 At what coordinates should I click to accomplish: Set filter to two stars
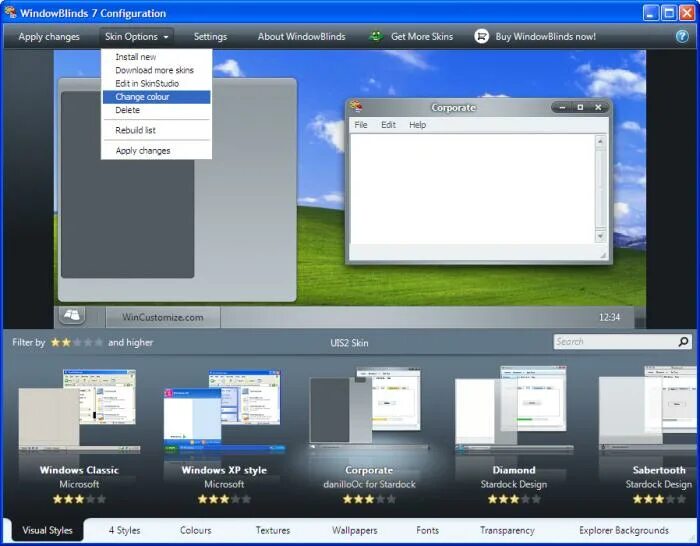(66, 342)
